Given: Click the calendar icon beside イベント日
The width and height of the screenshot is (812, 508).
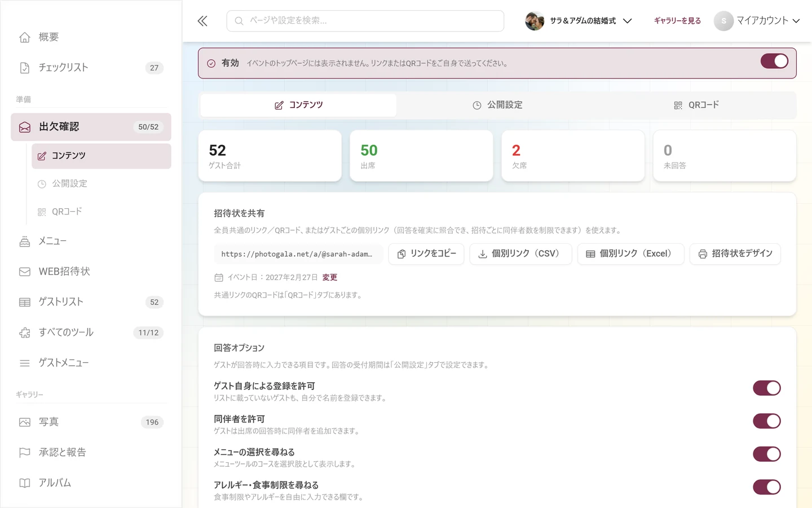Looking at the screenshot, I should pyautogui.click(x=219, y=278).
